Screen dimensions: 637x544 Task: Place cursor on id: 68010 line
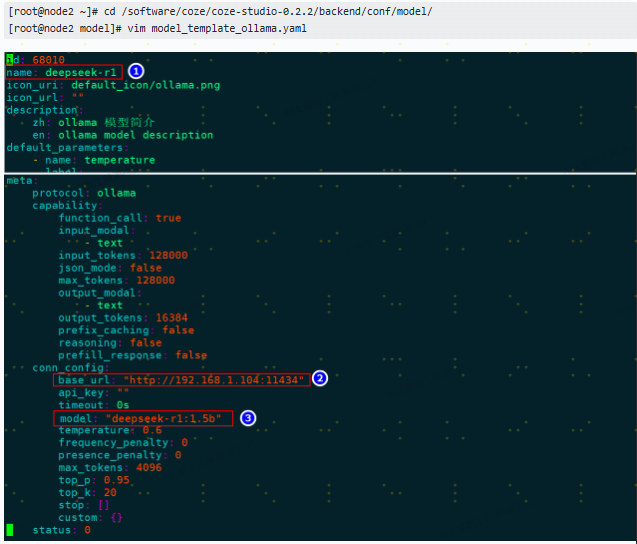point(36,60)
